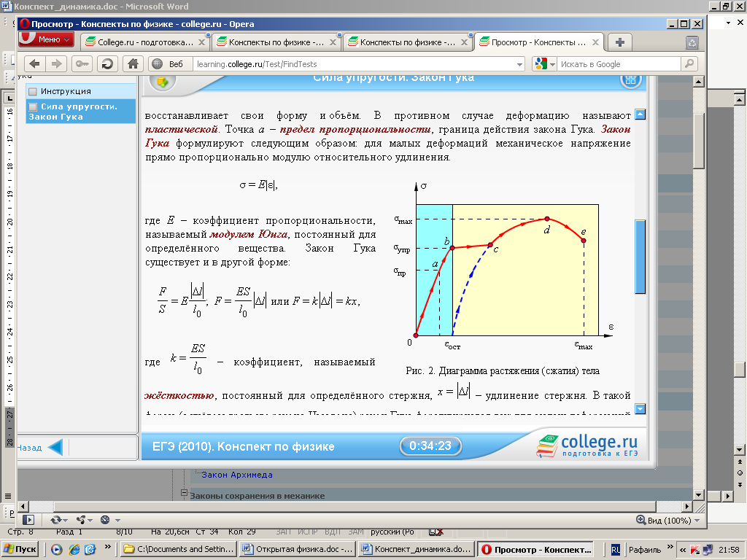
Task: Click the college.ru logo
Action: click(587, 446)
